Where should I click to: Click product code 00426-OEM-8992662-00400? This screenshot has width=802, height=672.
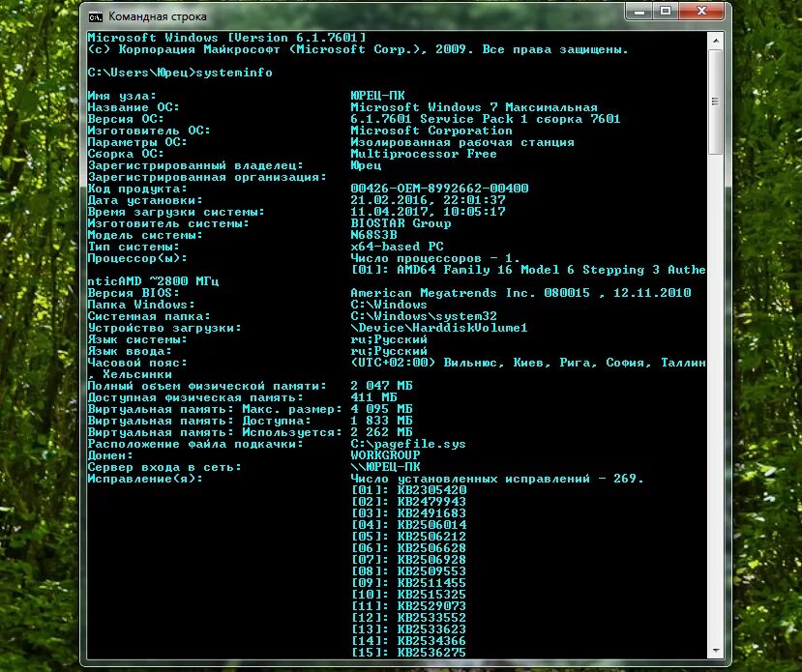tap(439, 189)
